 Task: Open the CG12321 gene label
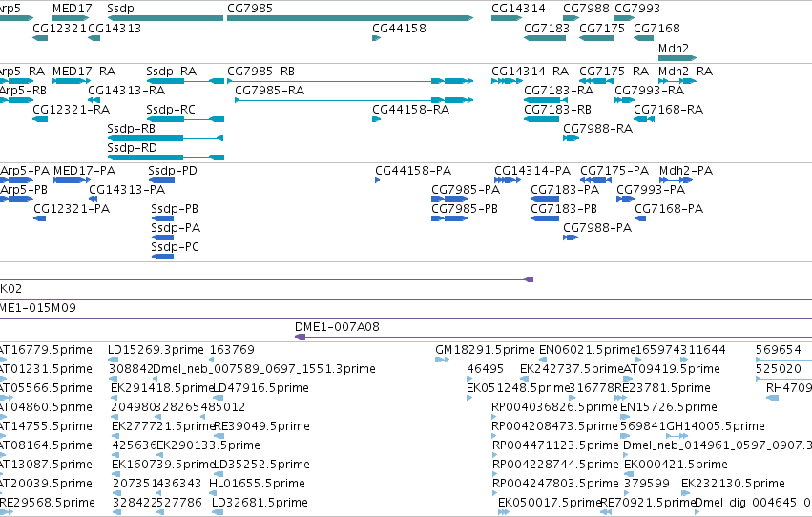coord(59,29)
